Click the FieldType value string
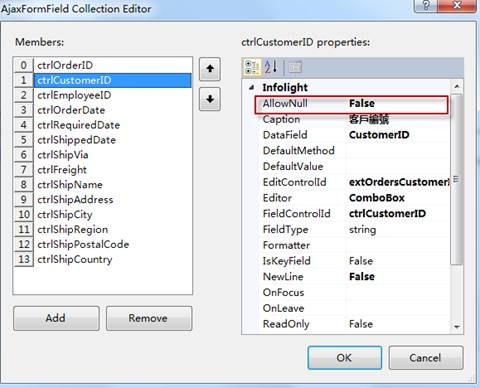Viewport: 480px width, 388px height. 362,230
